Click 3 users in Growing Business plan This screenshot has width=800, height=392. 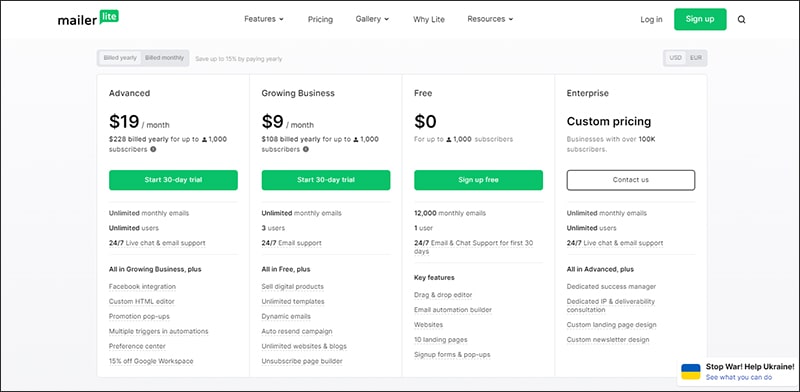[x=273, y=228]
